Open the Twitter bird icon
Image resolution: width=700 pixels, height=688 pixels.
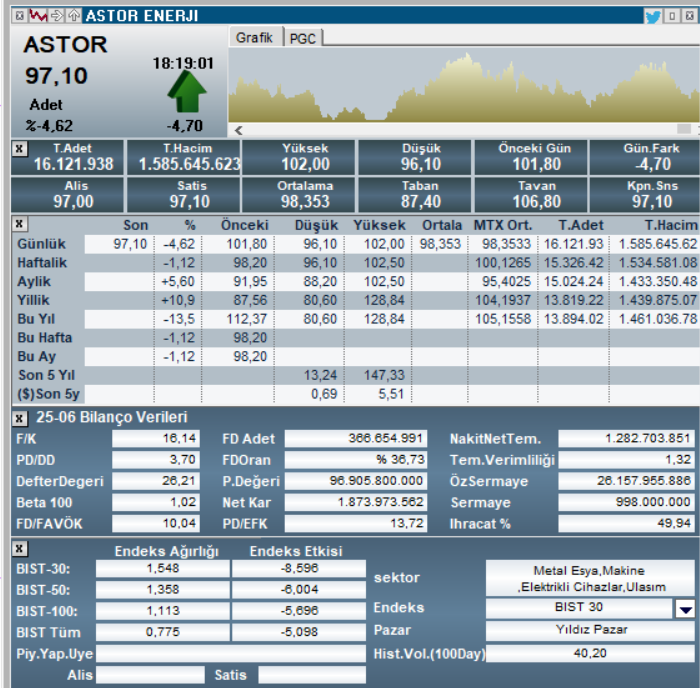(x=653, y=17)
